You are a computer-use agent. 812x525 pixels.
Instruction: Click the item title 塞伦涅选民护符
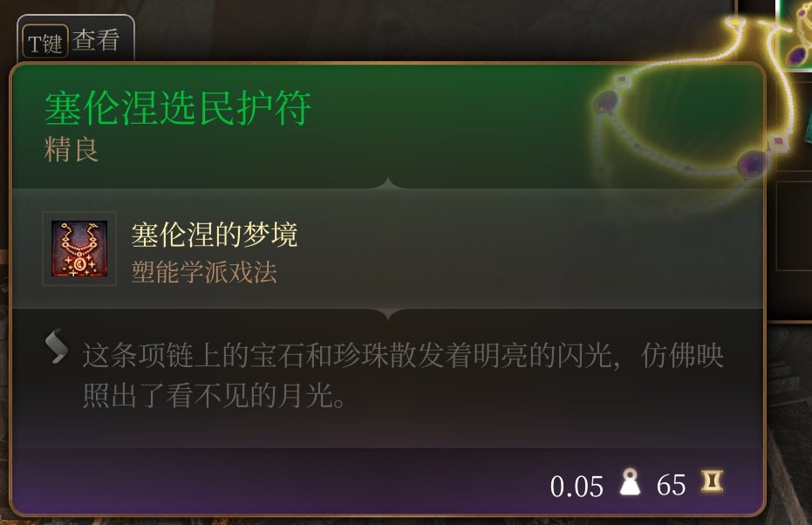(178, 108)
